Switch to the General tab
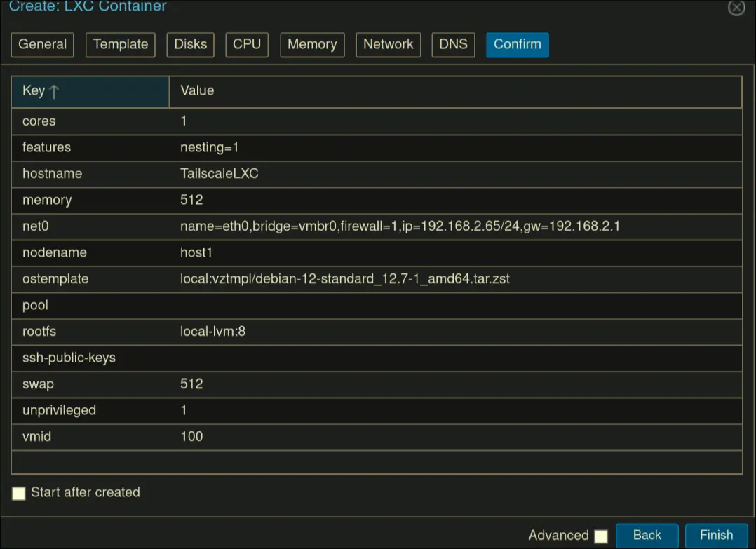756x549 pixels. point(42,44)
